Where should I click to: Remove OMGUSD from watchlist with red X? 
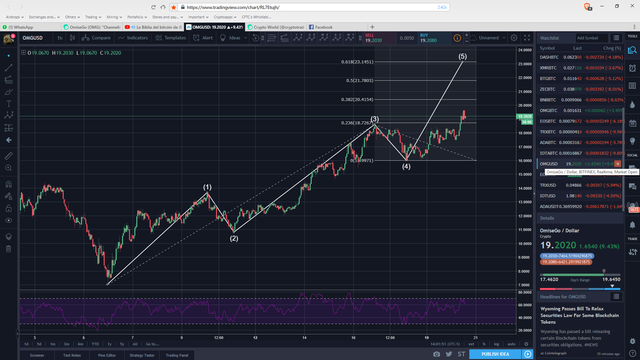tap(618, 164)
